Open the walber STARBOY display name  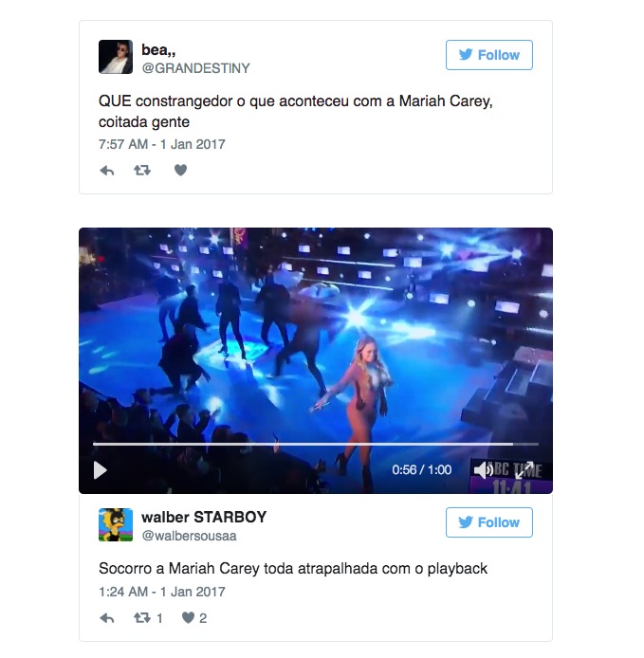coord(204,517)
